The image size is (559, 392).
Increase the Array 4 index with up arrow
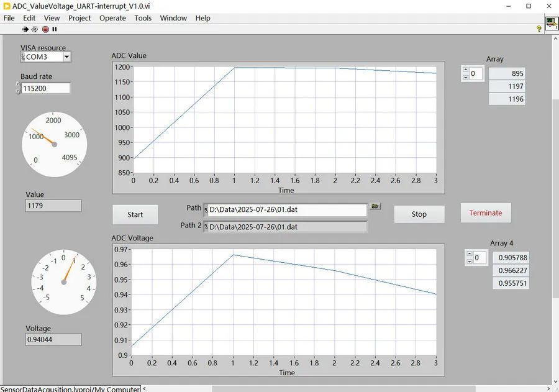tap(470, 253)
